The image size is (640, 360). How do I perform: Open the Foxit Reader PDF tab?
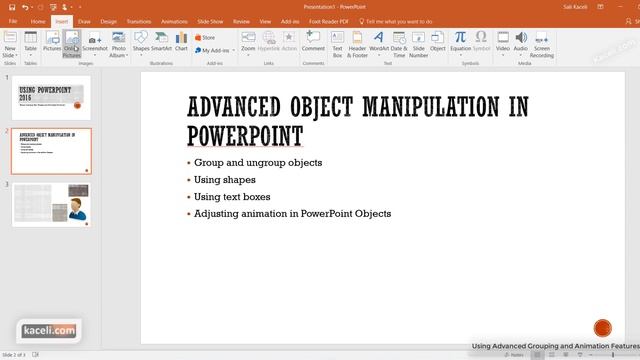coord(329,21)
